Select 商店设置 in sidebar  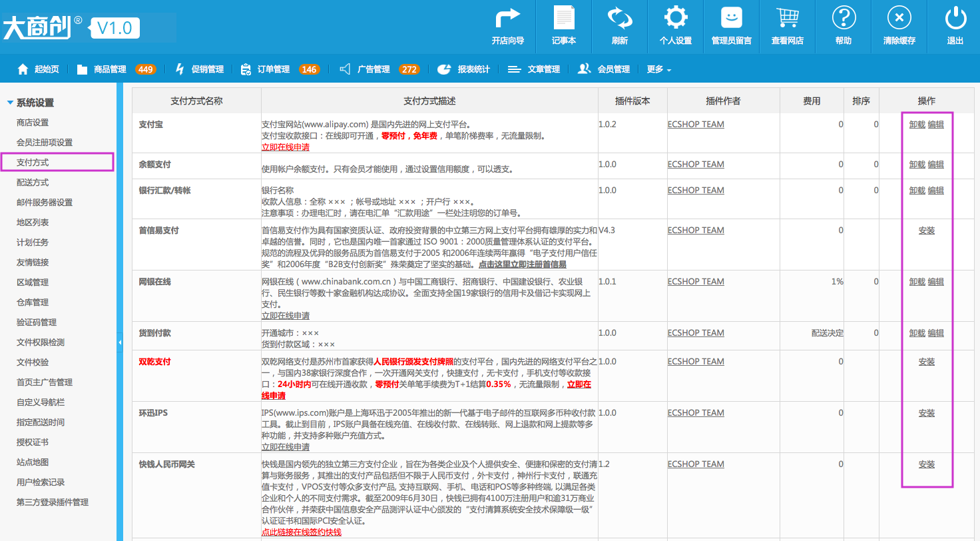tap(33, 123)
